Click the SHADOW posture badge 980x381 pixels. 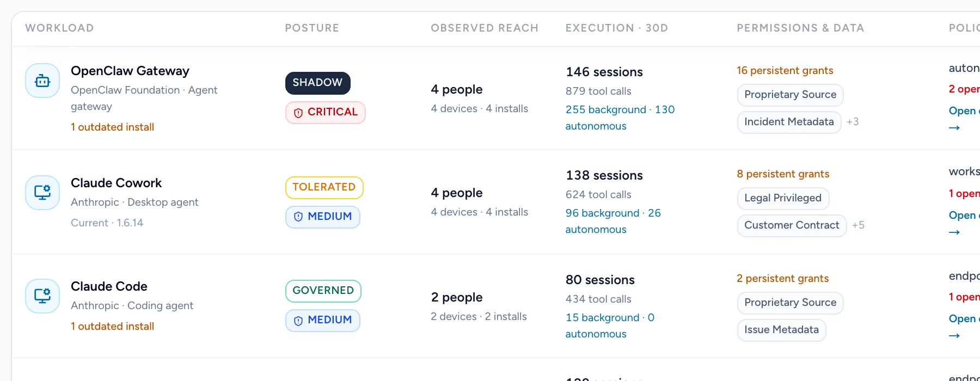click(318, 83)
